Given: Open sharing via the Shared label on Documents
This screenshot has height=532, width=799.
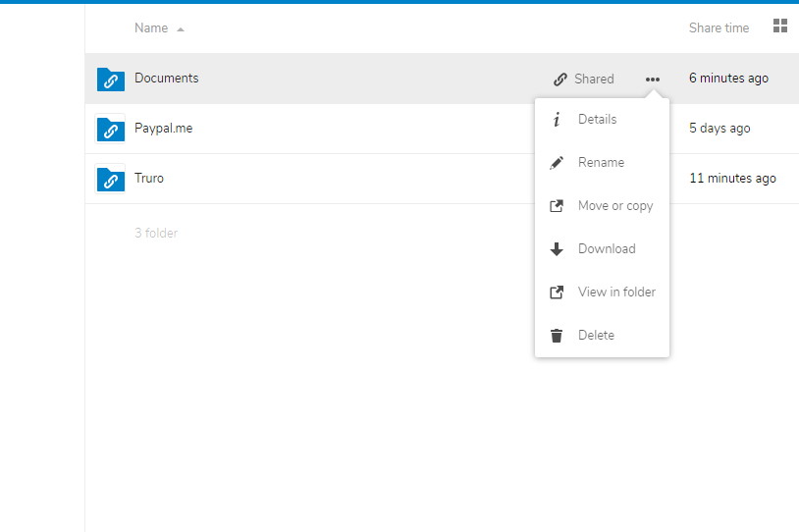Looking at the screenshot, I should tap(594, 79).
